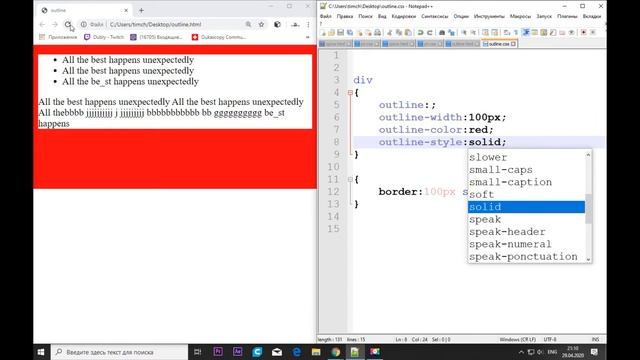640x360 pixels.
Task: Click the Save icon in Notepad++ toolbar
Action: click(340, 32)
